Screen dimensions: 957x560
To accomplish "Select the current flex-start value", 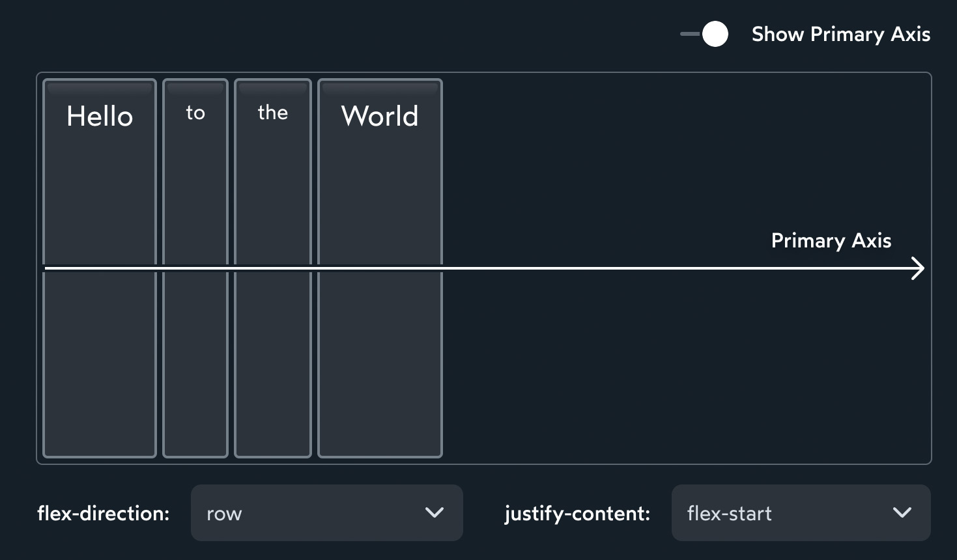I will point(728,513).
